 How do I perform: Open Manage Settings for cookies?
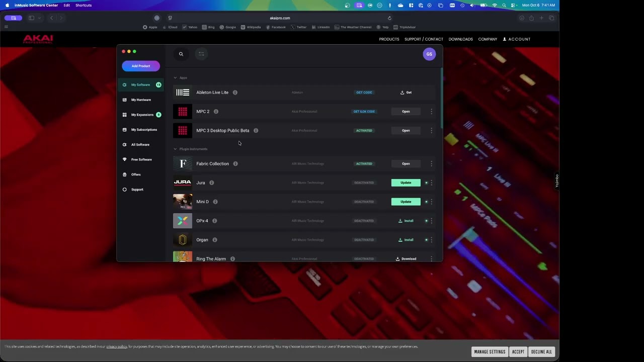(490, 352)
